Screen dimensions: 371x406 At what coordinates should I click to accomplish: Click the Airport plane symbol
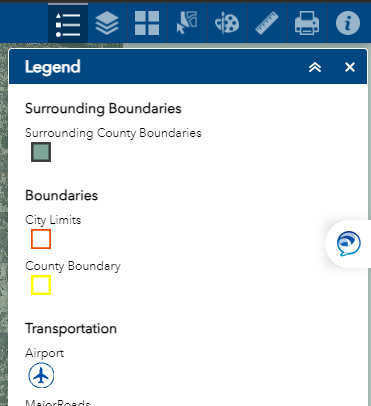41,376
